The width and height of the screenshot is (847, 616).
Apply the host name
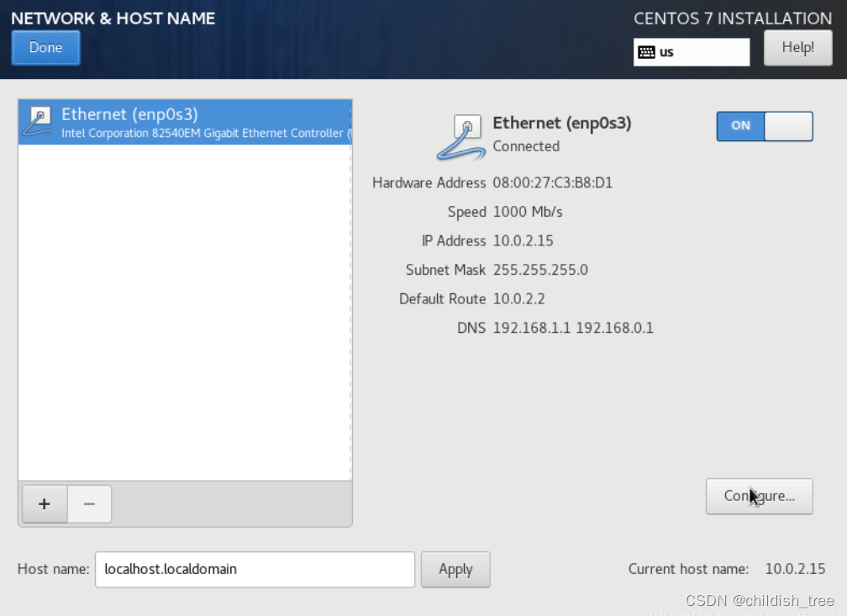[455, 569]
